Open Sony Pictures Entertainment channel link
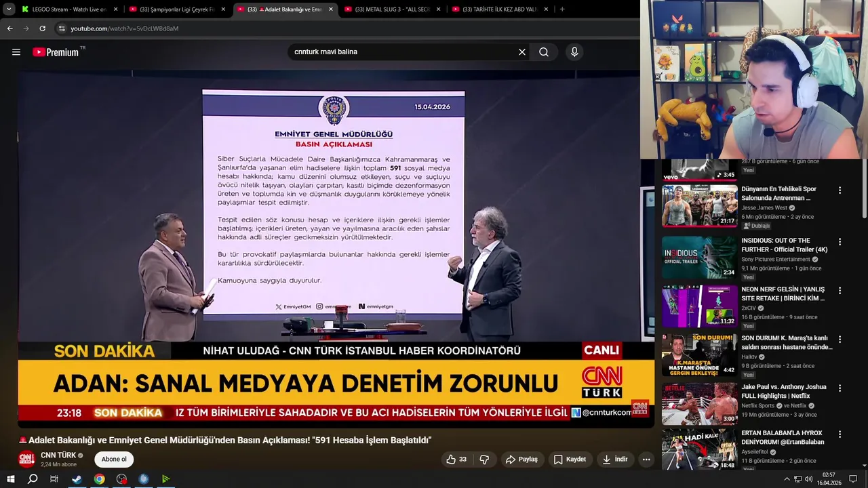 tap(776, 260)
